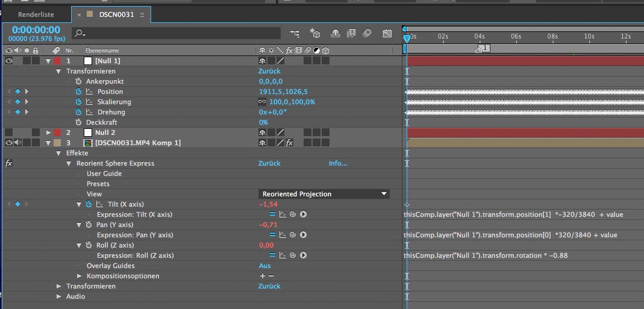The width and height of the screenshot is (644, 309).
Task: Click the Position stopwatch on Null 1
Action: [78, 92]
